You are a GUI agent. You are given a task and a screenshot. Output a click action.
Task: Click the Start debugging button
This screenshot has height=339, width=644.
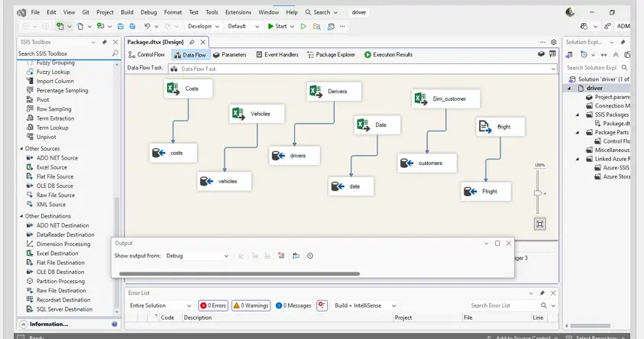[x=277, y=26]
